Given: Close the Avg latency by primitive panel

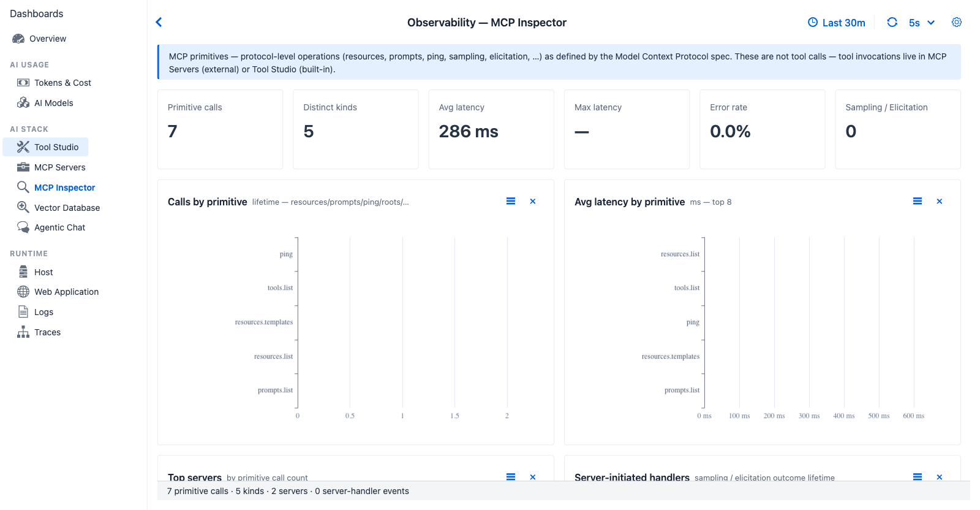Looking at the screenshot, I should [940, 201].
